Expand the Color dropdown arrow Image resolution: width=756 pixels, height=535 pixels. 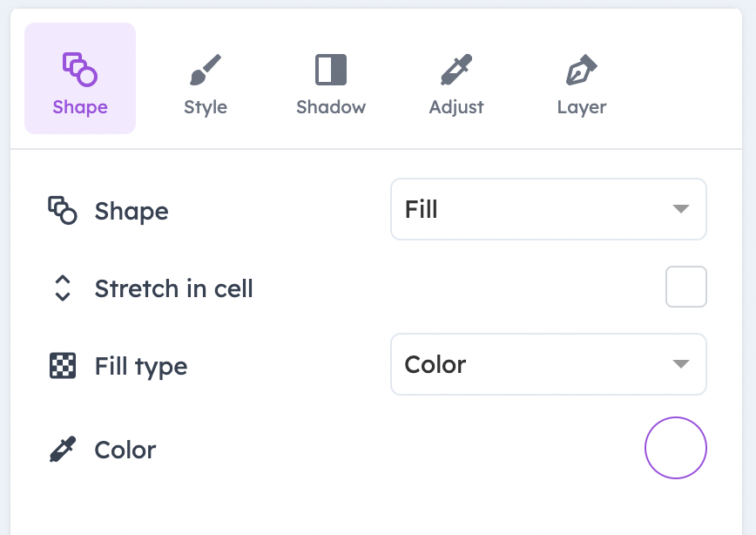tap(681, 363)
